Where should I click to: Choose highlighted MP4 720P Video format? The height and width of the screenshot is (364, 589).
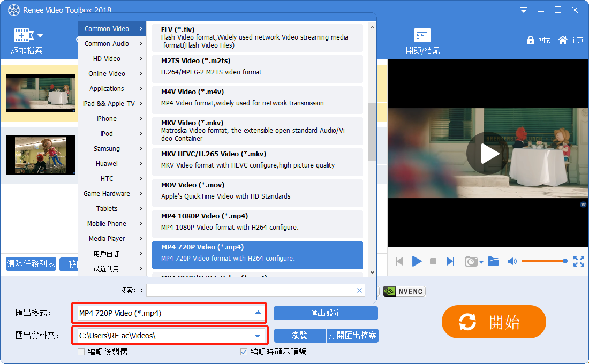tap(258, 255)
